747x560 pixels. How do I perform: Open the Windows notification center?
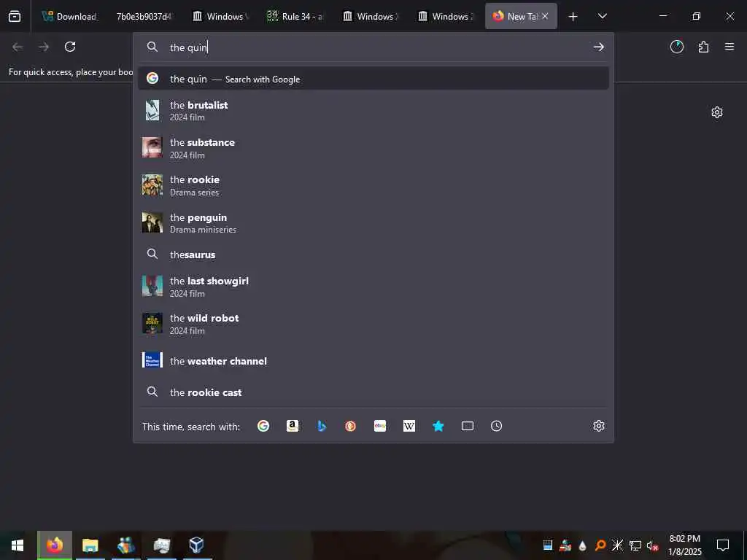tap(723, 545)
